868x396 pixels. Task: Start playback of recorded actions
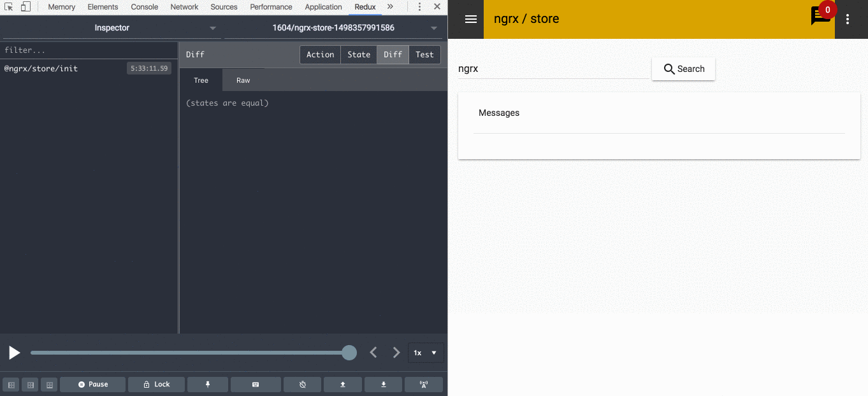[14, 353]
